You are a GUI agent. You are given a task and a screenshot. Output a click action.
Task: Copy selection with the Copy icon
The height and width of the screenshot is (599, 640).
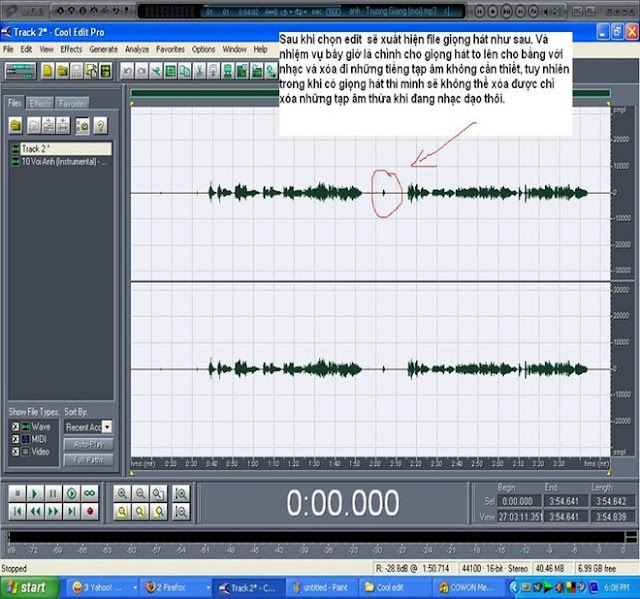pos(185,71)
